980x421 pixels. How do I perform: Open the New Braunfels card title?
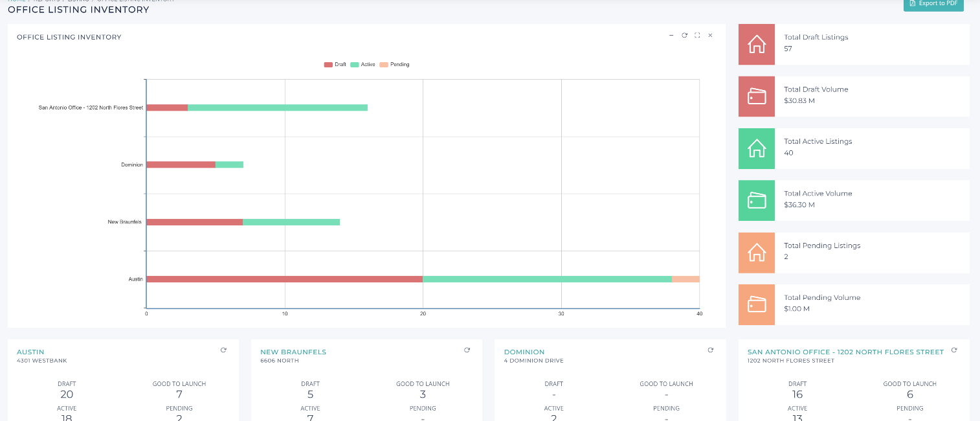coord(293,352)
